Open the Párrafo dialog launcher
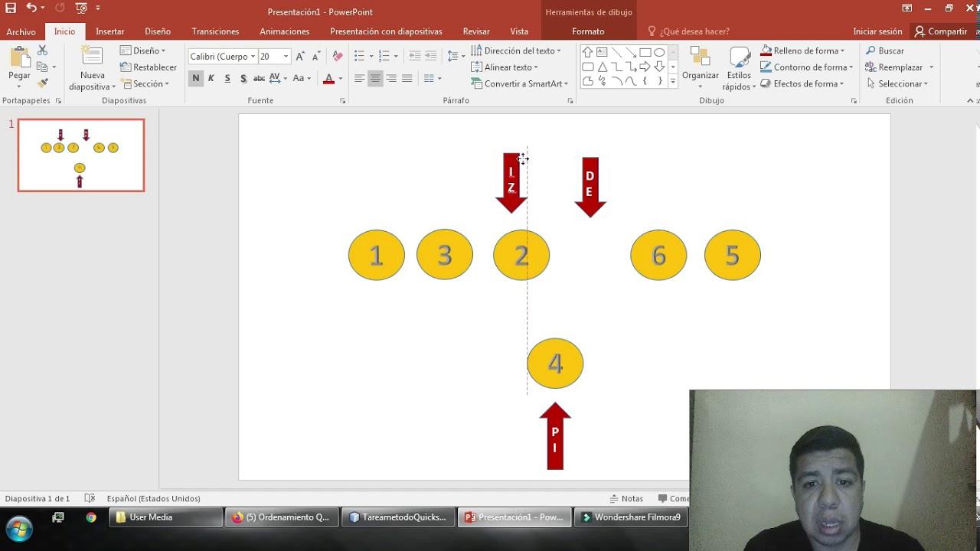The height and width of the screenshot is (551, 980). tap(570, 101)
